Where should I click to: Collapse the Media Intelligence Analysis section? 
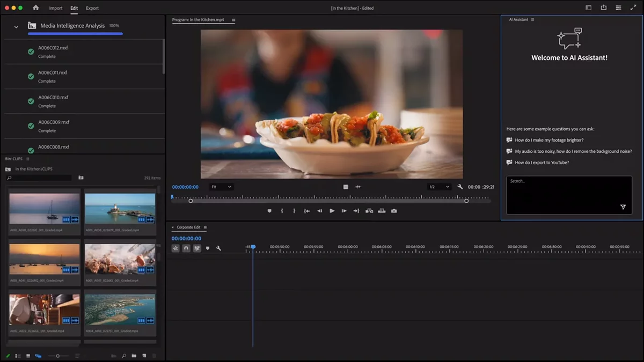(x=16, y=26)
